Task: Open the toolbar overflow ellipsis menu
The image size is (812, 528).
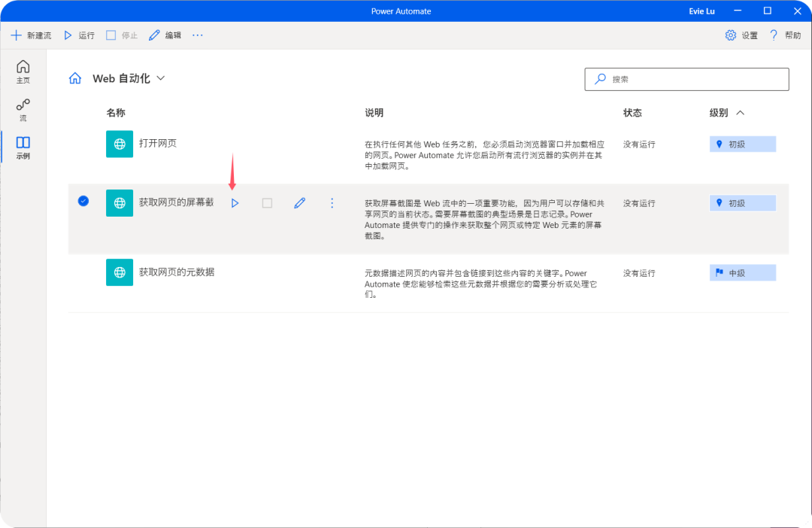Action: pyautogui.click(x=198, y=35)
